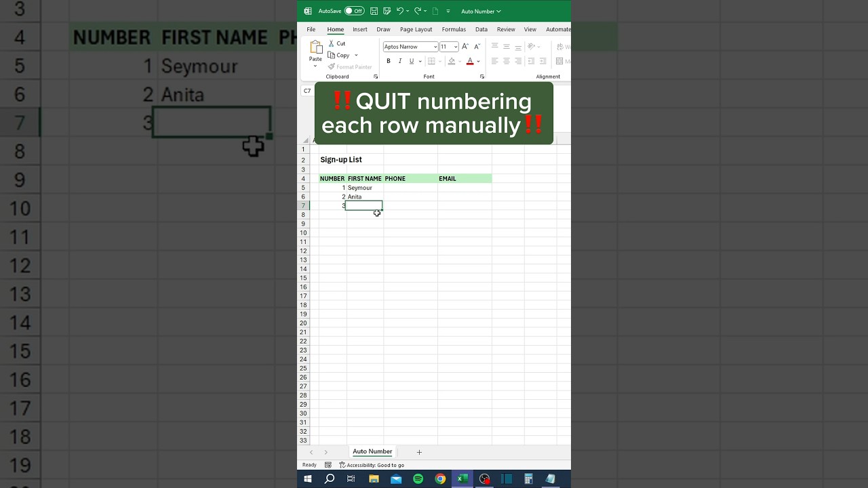
Task: Open Google Chrome from the taskbar
Action: tap(440, 479)
